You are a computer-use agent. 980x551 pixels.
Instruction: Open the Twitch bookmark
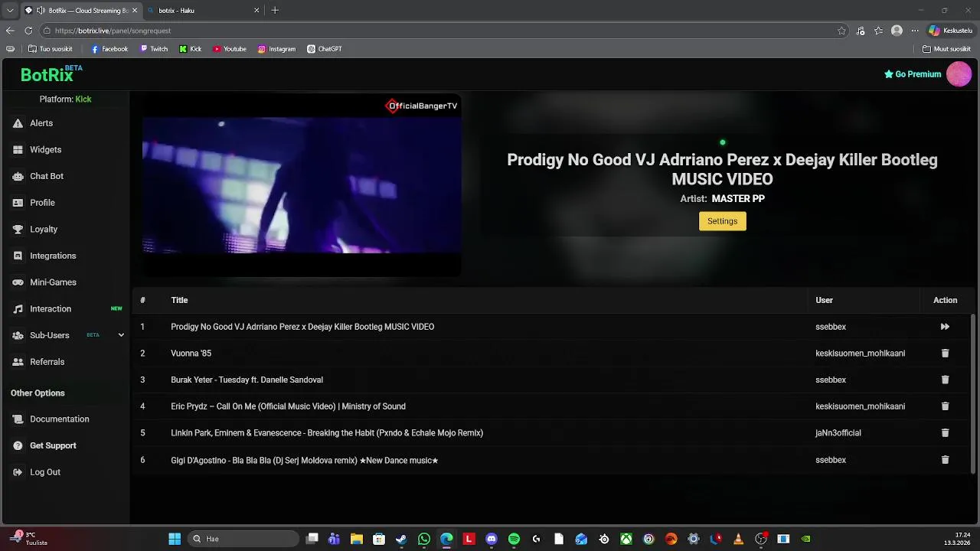[154, 49]
